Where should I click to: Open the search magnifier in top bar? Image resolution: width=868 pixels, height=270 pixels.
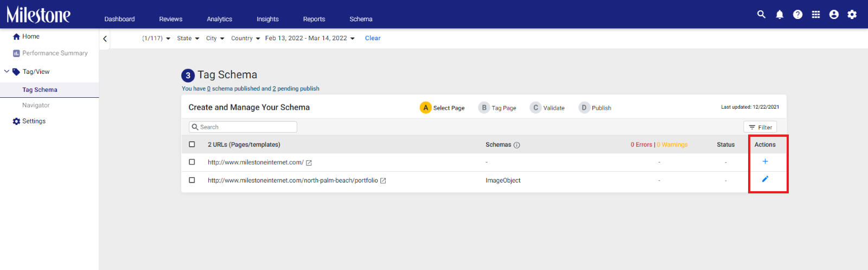tap(761, 15)
